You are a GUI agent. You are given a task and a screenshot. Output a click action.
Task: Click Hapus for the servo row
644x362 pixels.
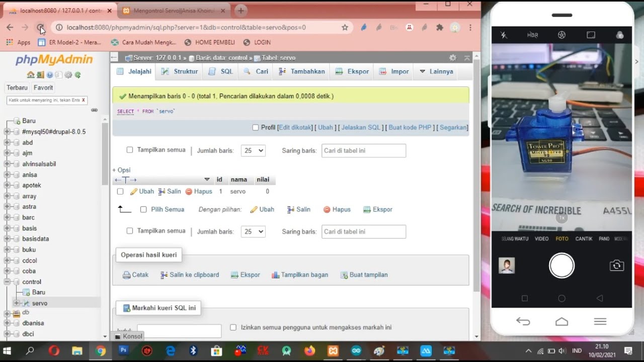click(x=199, y=192)
